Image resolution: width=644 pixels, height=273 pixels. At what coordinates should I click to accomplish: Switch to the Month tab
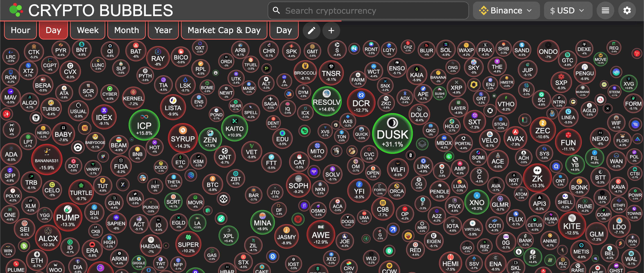point(127,30)
